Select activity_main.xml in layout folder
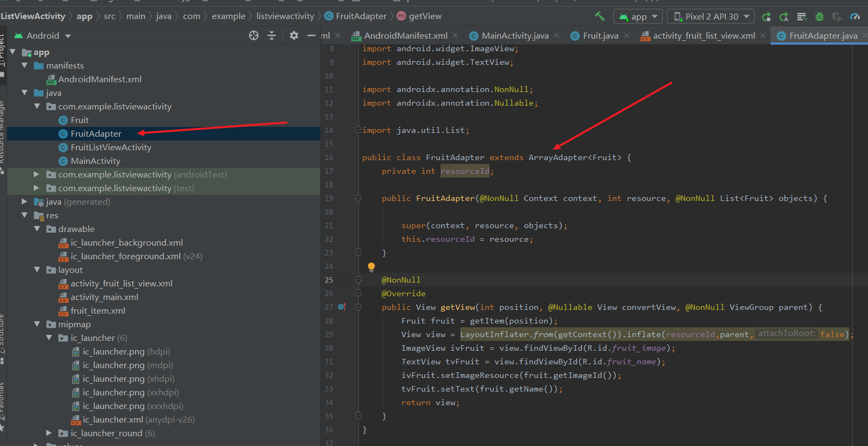This screenshot has width=868, height=446. (104, 297)
